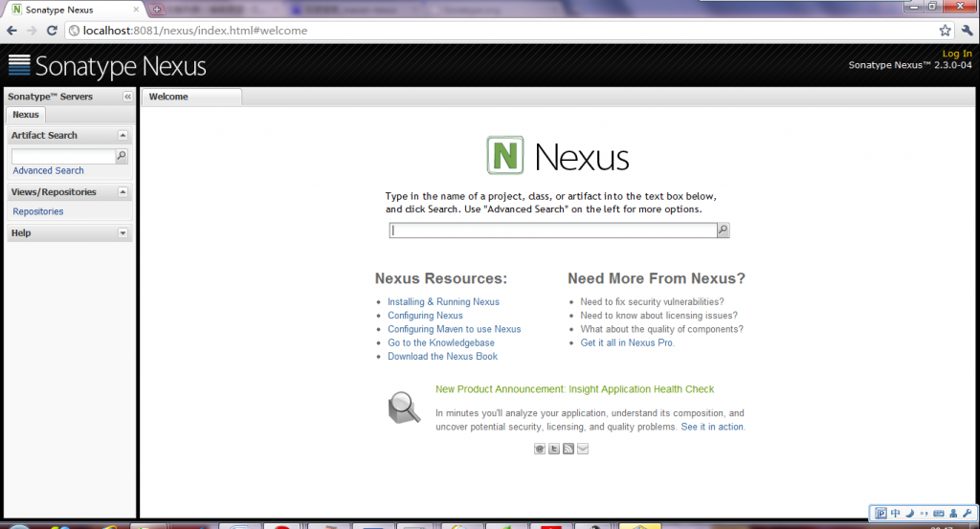Click the IME toolbar P logo icon
The width and height of the screenshot is (980, 529).
(x=880, y=514)
